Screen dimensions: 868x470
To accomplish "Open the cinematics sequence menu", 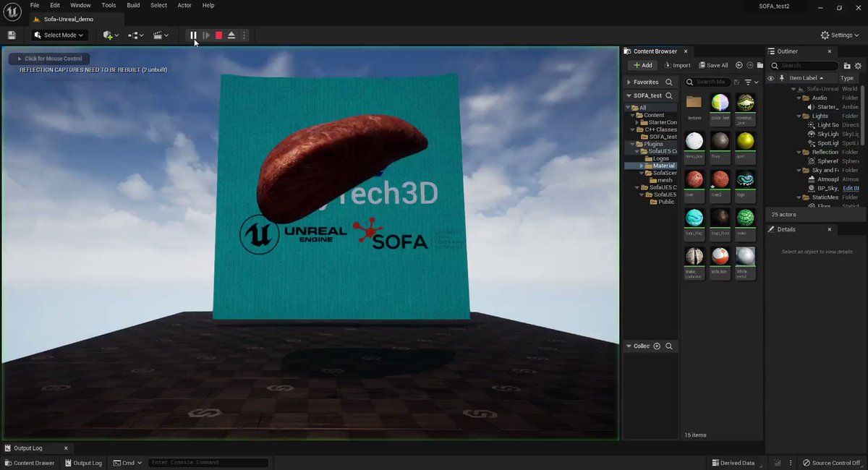I will pyautogui.click(x=161, y=35).
